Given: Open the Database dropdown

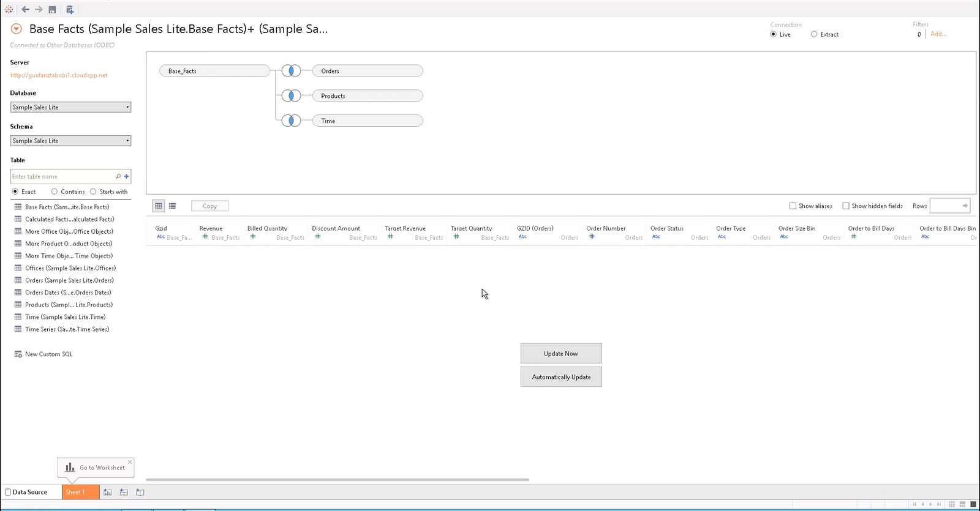Looking at the screenshot, I should click(x=70, y=107).
